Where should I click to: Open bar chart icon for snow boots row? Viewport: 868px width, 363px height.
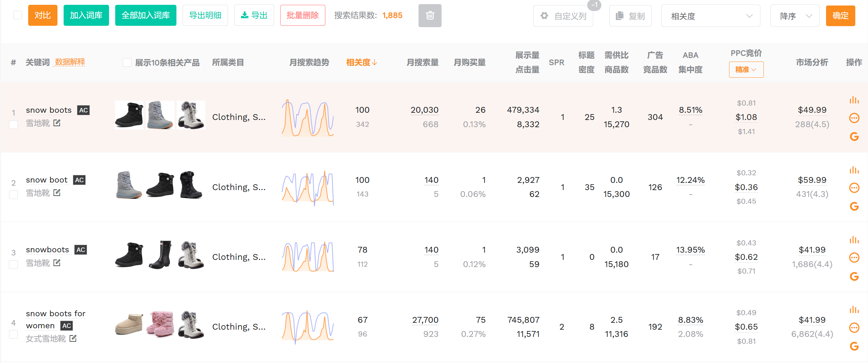click(x=854, y=100)
